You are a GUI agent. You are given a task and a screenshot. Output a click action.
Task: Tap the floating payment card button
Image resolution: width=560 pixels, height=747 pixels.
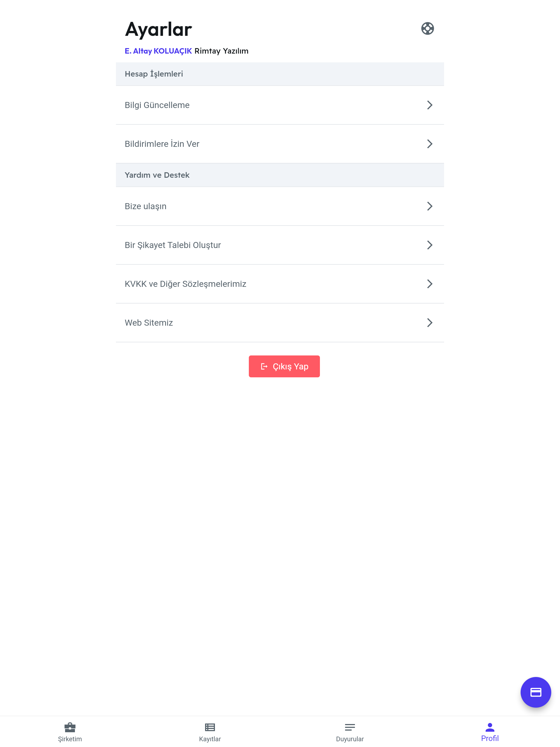pyautogui.click(x=535, y=692)
